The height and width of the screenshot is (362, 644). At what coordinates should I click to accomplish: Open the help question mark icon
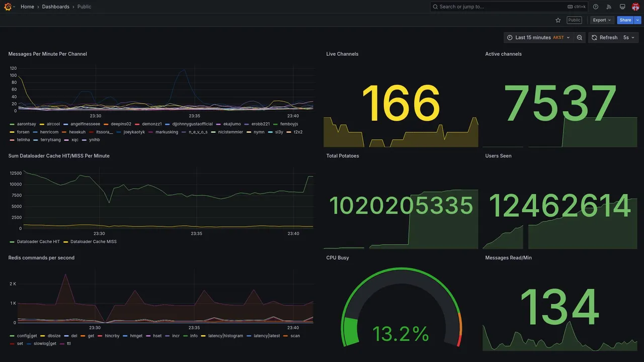tap(596, 7)
